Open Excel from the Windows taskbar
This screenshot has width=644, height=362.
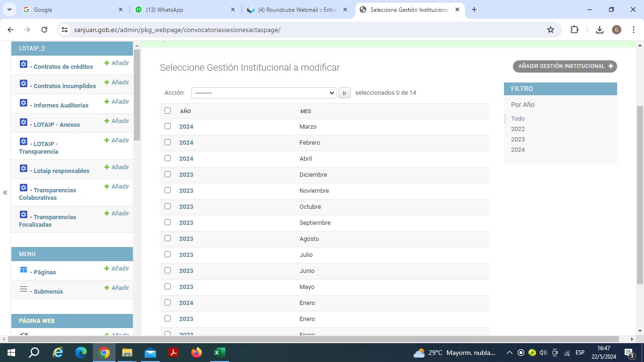pos(219,353)
